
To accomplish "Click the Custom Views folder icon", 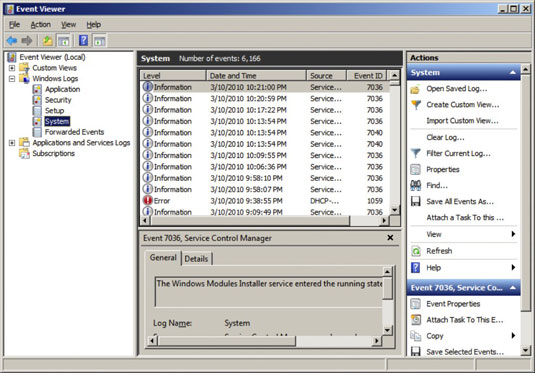I will [x=24, y=68].
